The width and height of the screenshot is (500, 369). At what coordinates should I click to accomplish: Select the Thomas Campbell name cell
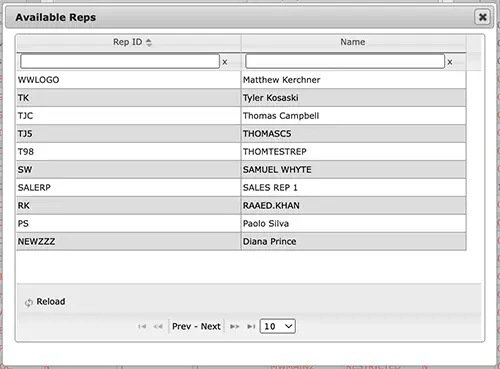(x=354, y=116)
